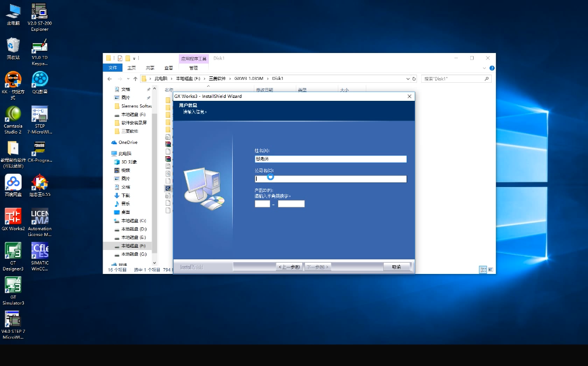Open the quick access toolbar customize dropdown
This screenshot has width=588, height=366.
pos(134,58)
